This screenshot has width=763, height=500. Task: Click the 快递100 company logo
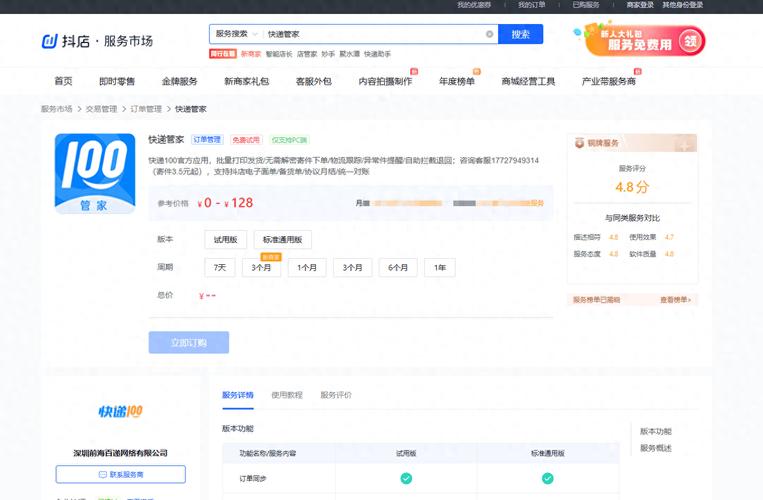click(121, 411)
